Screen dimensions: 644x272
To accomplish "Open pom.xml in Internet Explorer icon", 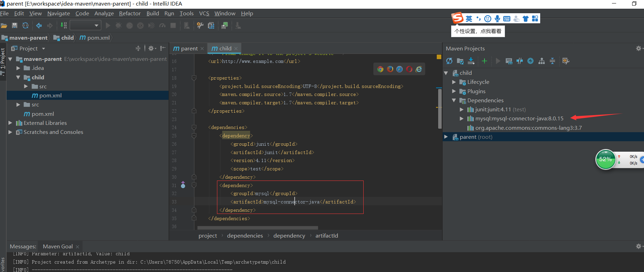I will [x=419, y=69].
